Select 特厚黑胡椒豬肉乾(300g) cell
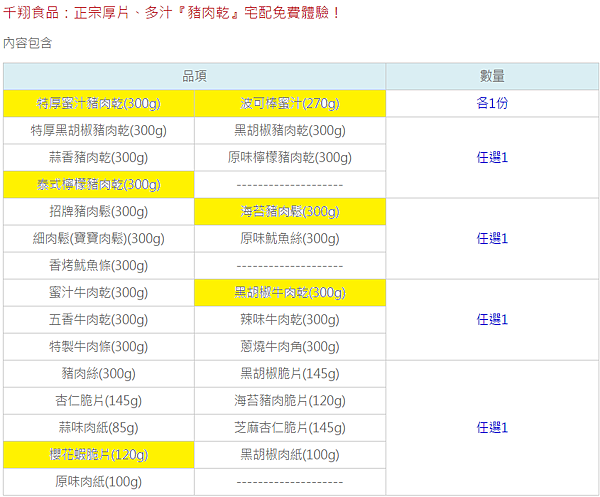The height and width of the screenshot is (497, 600). (x=99, y=130)
